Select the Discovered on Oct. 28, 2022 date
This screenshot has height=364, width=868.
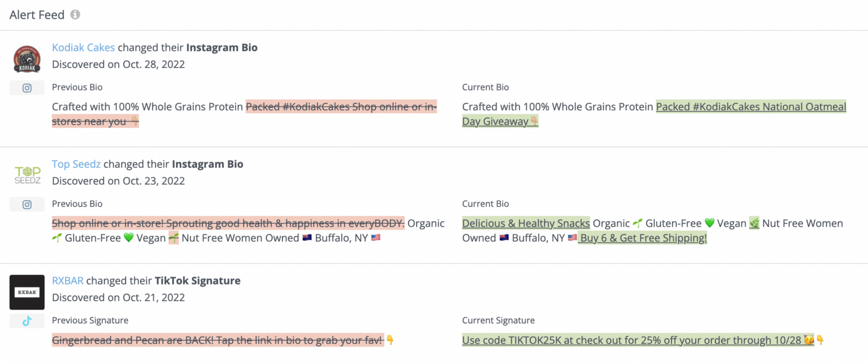coord(118,64)
